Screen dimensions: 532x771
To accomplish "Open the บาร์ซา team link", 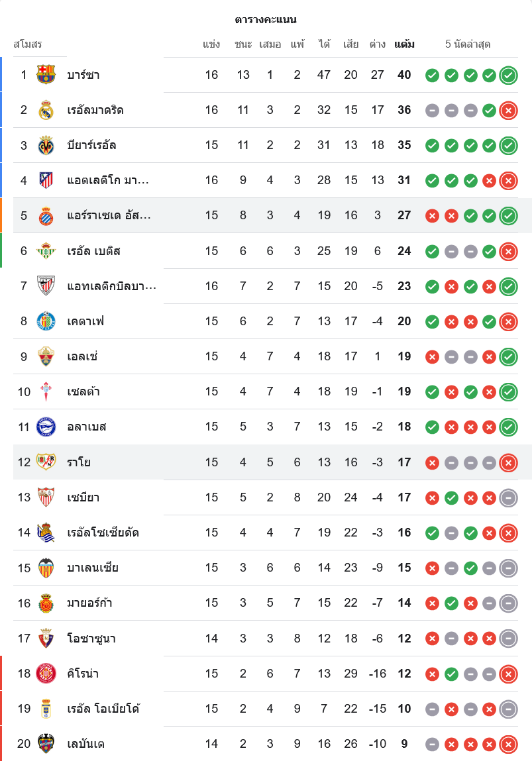I will tap(83, 75).
